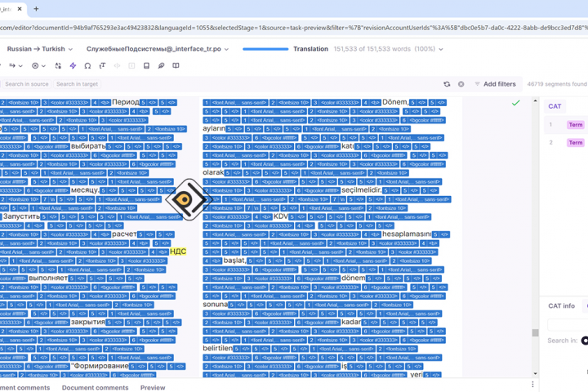Click the word başlat, in target text
This screenshot has width=588, height=392.
click(x=234, y=261)
